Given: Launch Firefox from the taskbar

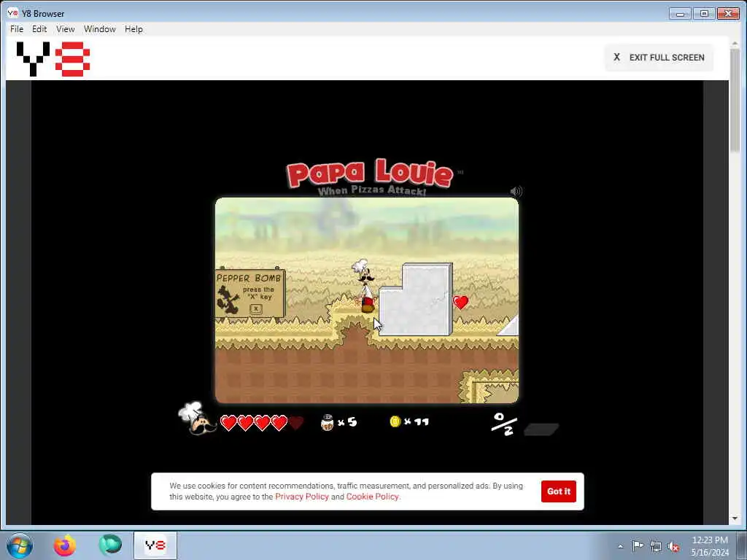Looking at the screenshot, I should tap(64, 545).
